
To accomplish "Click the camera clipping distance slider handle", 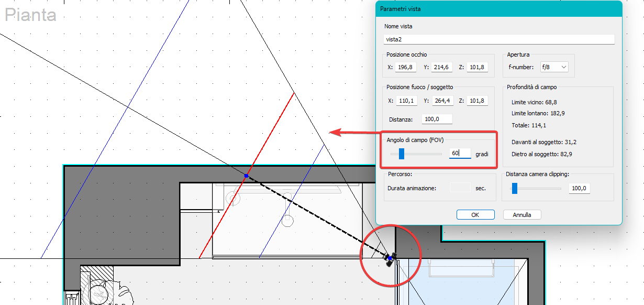I will pos(514,188).
